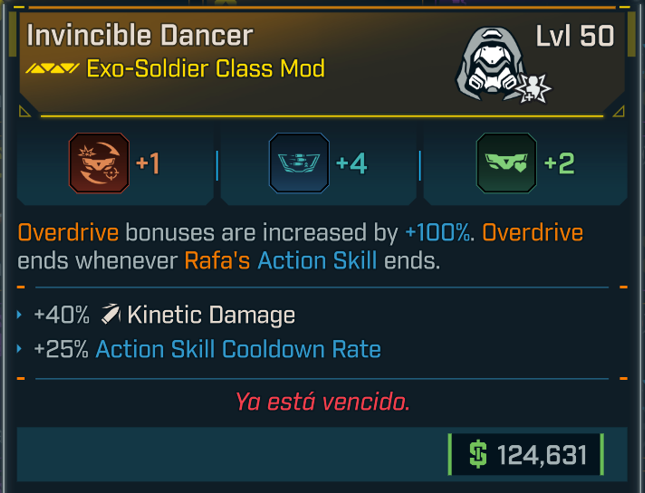
Task: Select the +2 skill bonus label
Action: tap(559, 163)
